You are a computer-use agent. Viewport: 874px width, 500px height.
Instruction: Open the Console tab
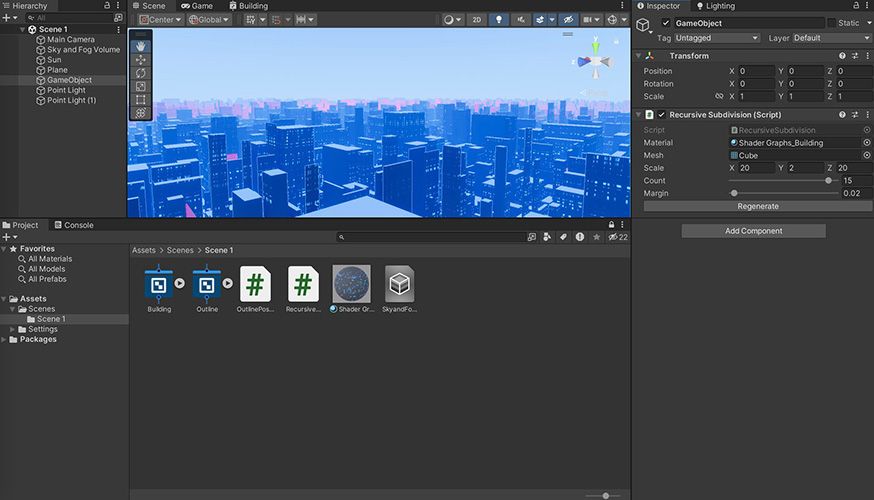coord(73,225)
